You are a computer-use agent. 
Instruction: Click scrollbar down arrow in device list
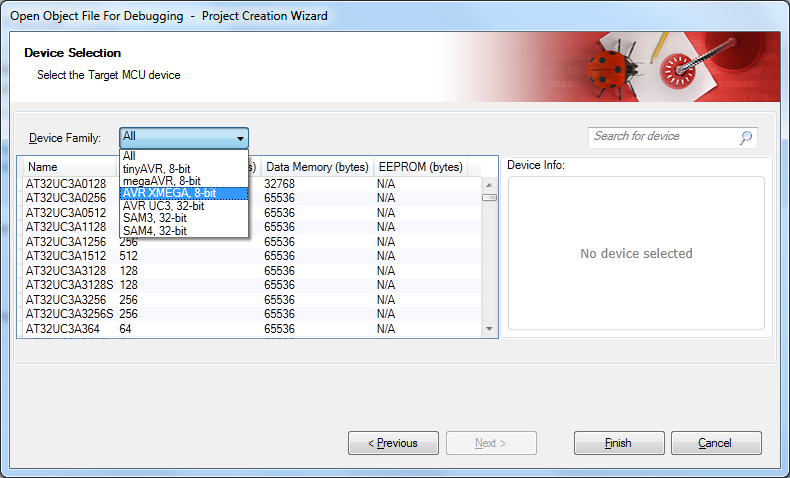tap(489, 329)
